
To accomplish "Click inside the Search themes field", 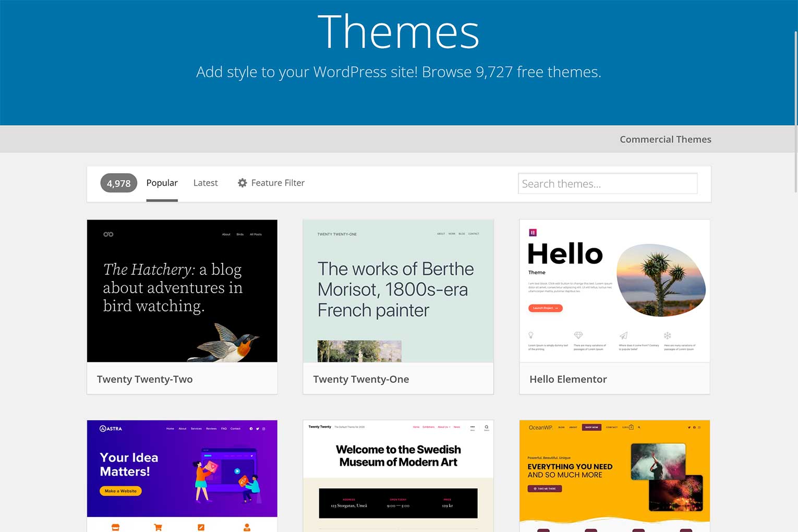I will coord(607,184).
